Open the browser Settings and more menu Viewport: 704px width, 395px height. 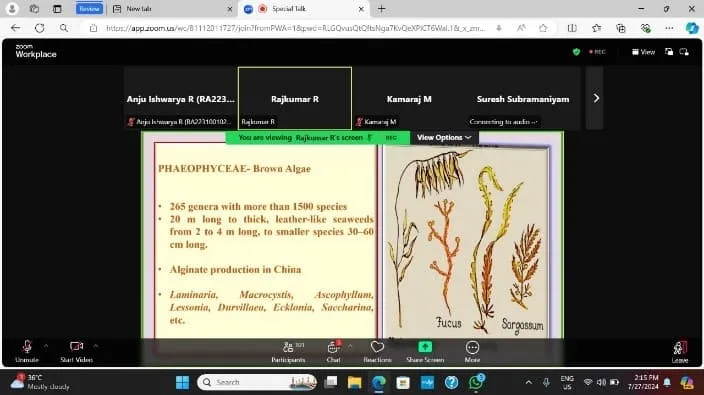(669, 28)
